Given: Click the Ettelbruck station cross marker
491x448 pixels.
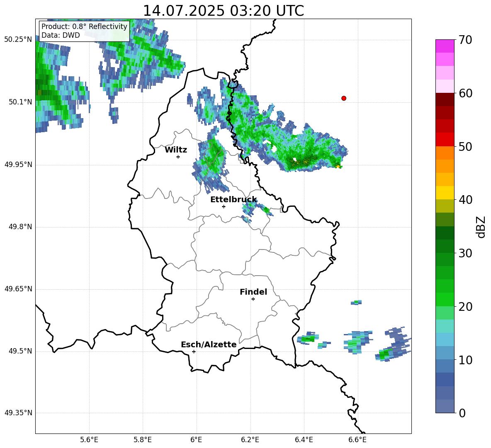Looking at the screenshot, I should coord(224,206).
